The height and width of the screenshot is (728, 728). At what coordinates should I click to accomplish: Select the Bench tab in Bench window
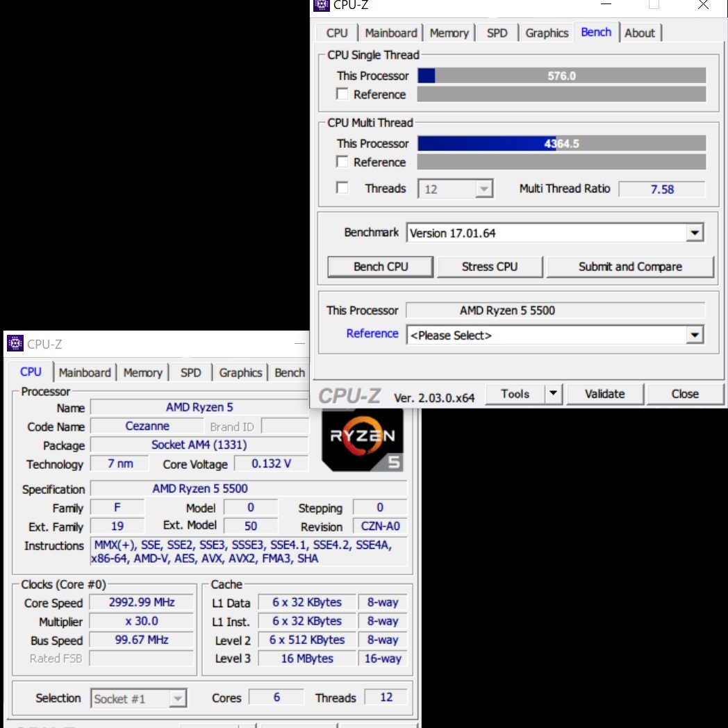coord(596,32)
